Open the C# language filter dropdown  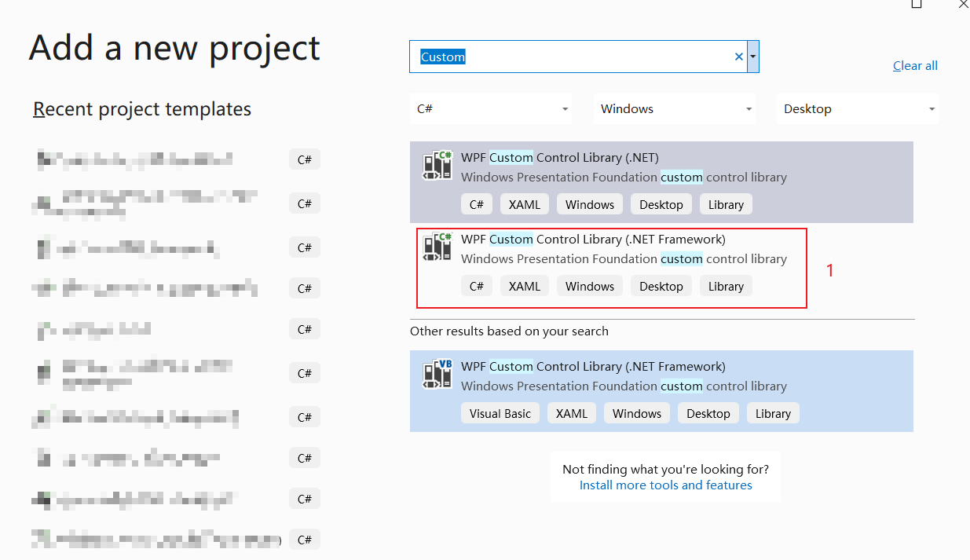(491, 109)
